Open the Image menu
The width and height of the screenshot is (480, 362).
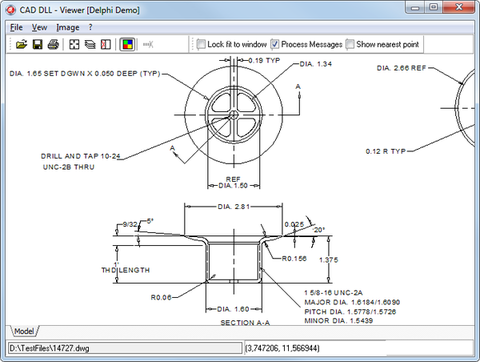tap(68, 28)
